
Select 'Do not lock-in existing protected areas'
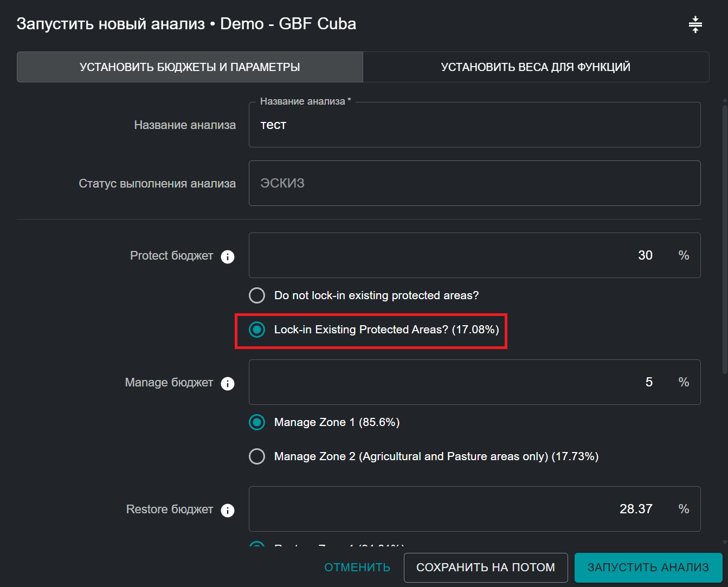pos(257,295)
